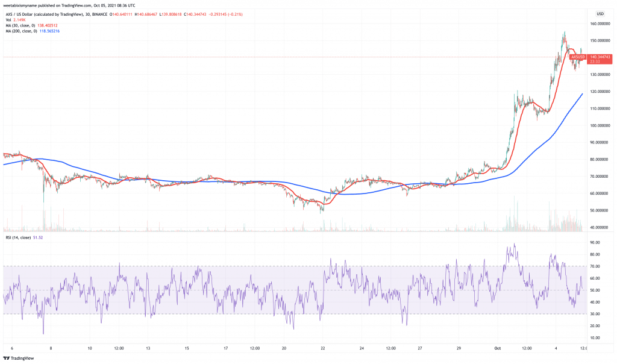
Task: Click the 100.000000 price axis label
Action: pyautogui.click(x=600, y=125)
